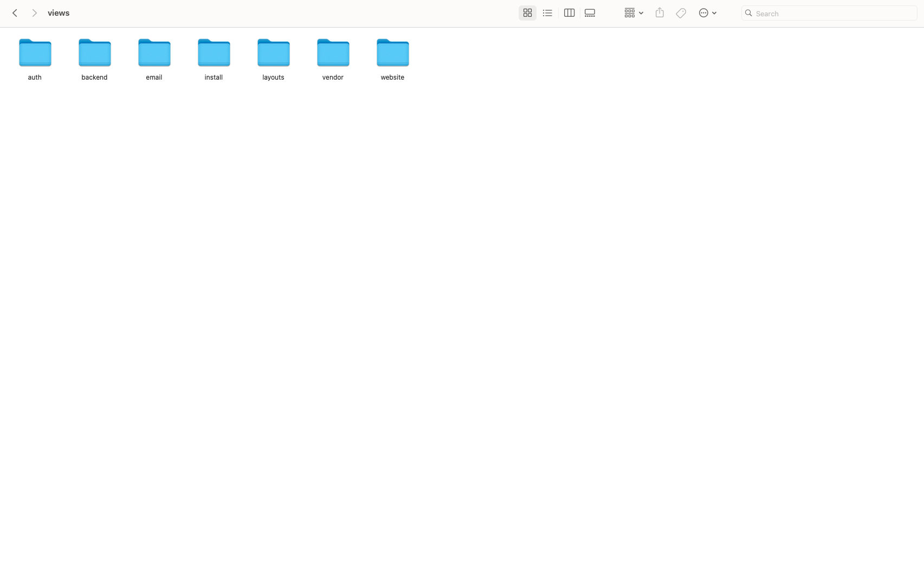Viewport: 924px width, 584px height.
Task: Switch to icon view
Action: coord(527,13)
